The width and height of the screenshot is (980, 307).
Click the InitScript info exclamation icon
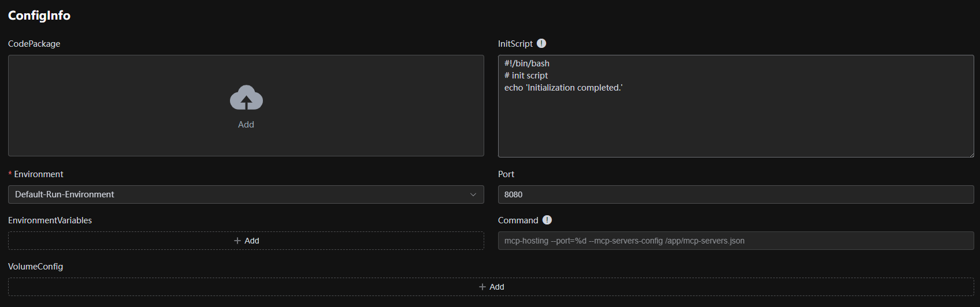[541, 43]
